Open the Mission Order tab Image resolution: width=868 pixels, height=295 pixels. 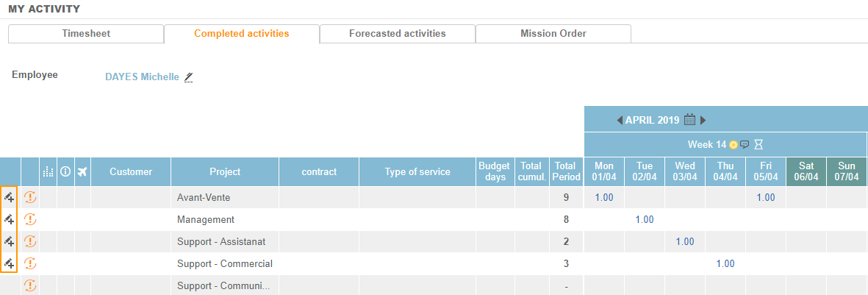tap(553, 34)
